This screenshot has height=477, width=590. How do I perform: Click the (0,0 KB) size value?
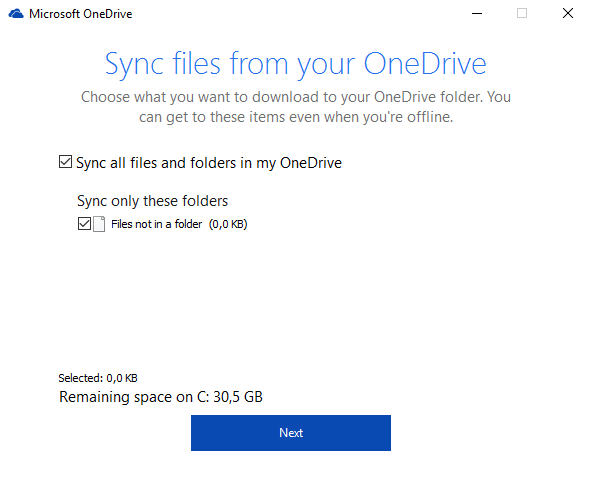tap(228, 224)
